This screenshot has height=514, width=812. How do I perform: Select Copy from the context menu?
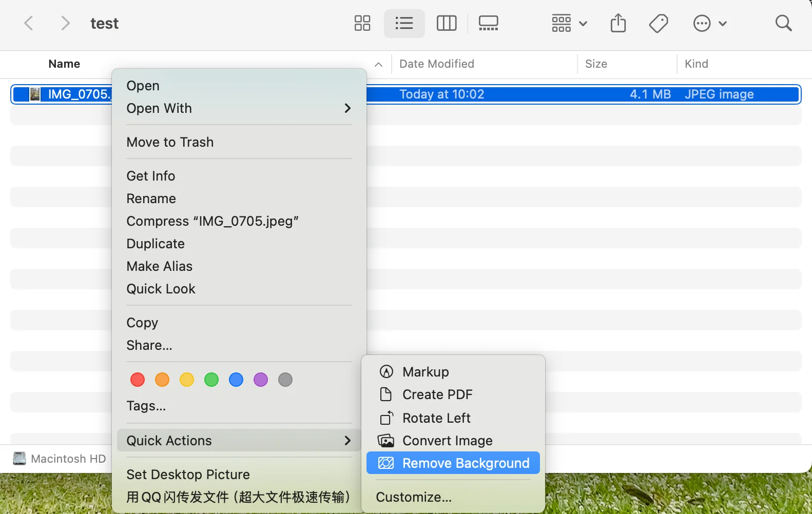pos(239,323)
